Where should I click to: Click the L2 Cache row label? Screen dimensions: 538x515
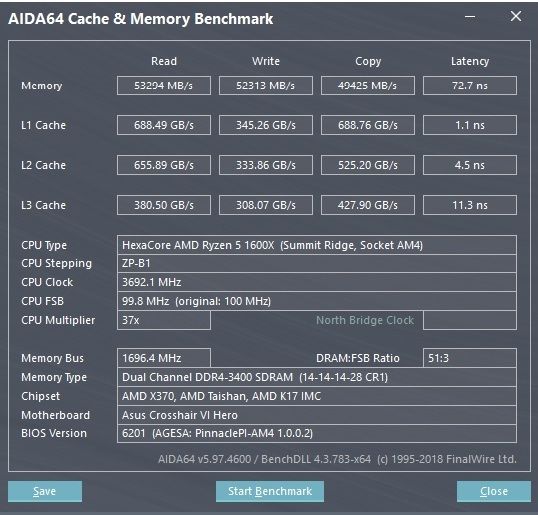[x=43, y=165]
